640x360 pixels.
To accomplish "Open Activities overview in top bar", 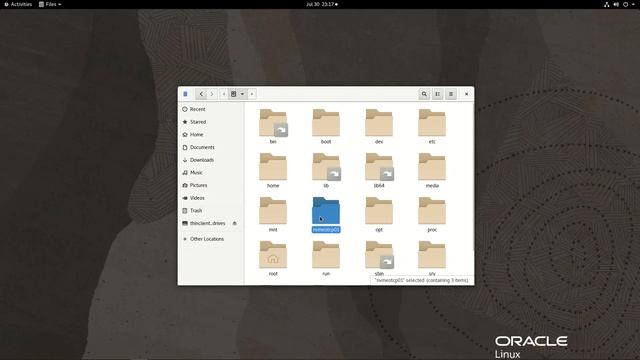I will click(18, 4).
